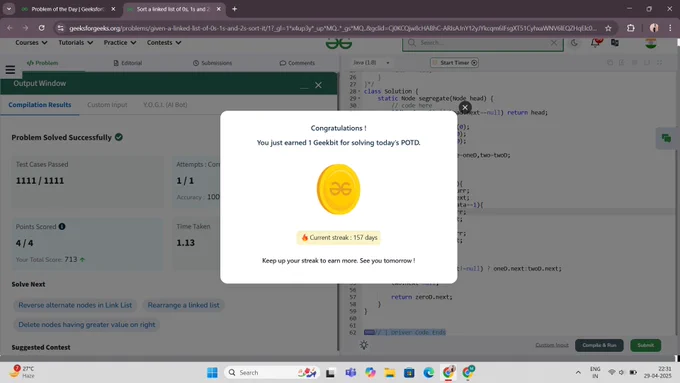Open File Explorer from taskbar
The height and width of the screenshot is (383, 680).
click(x=389, y=373)
